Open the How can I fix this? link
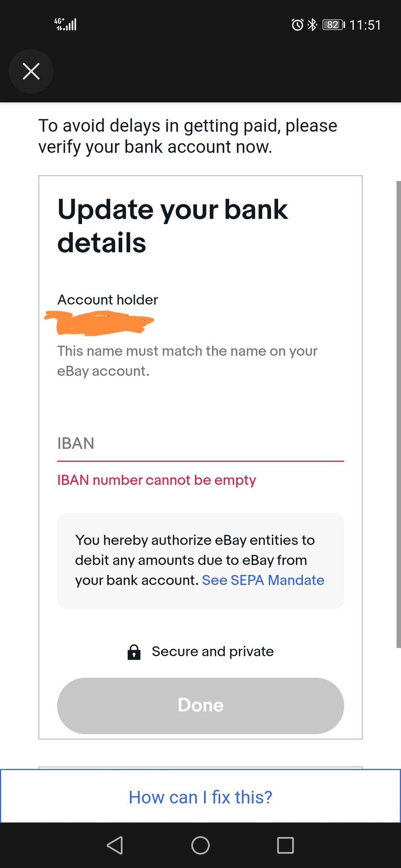401x868 pixels. pos(200,797)
